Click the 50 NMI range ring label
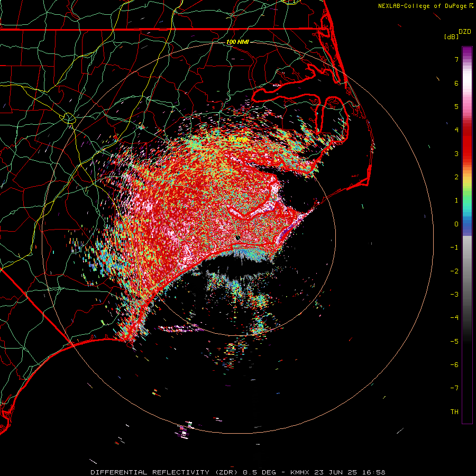The width and height of the screenshot is (476, 476). click(x=237, y=140)
